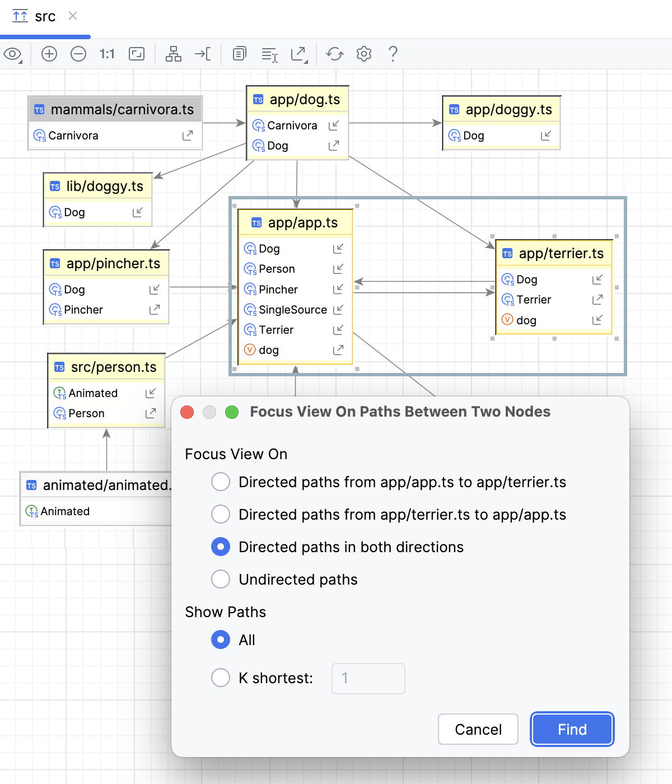The height and width of the screenshot is (784, 672).
Task: Click Carnivora row in mammals/carnivora.ts
Action: (115, 136)
